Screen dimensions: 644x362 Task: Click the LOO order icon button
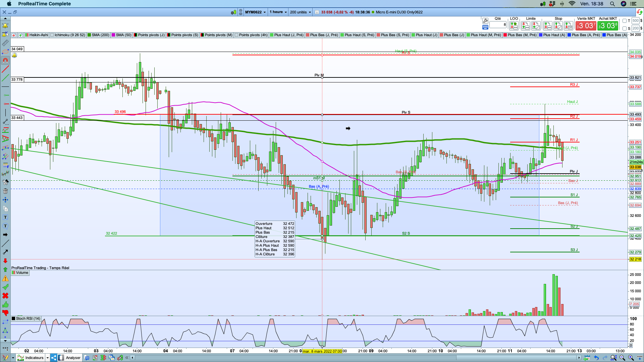click(514, 25)
